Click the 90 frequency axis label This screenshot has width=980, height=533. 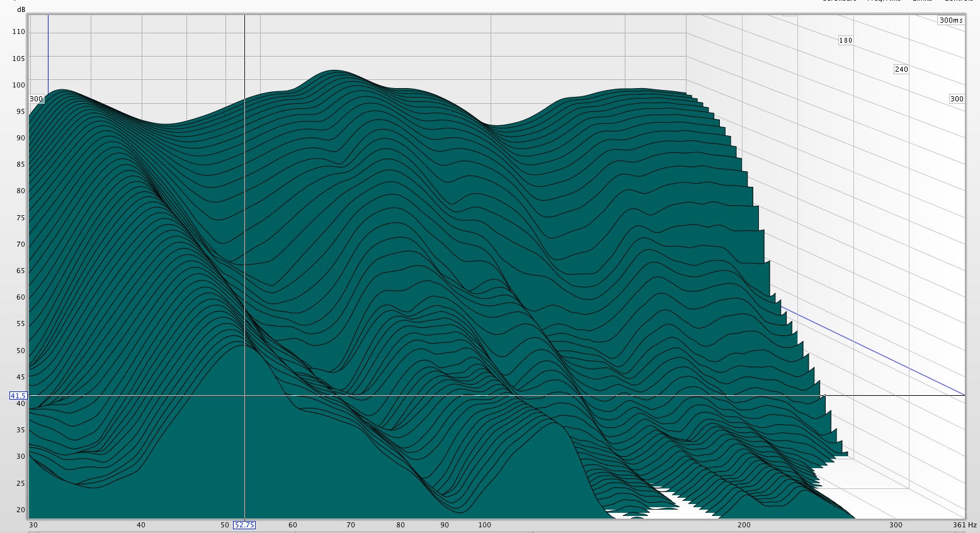tap(445, 525)
